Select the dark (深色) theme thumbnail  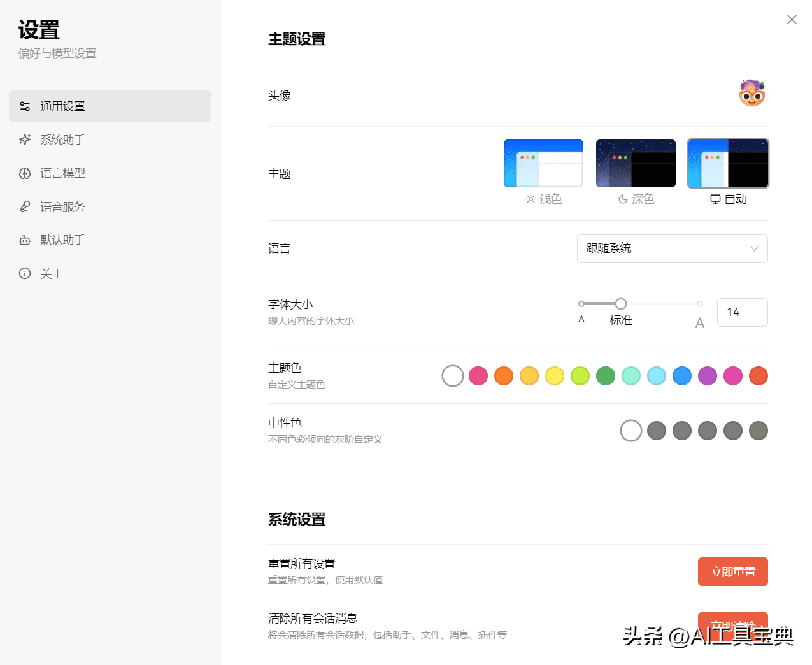[x=636, y=164]
